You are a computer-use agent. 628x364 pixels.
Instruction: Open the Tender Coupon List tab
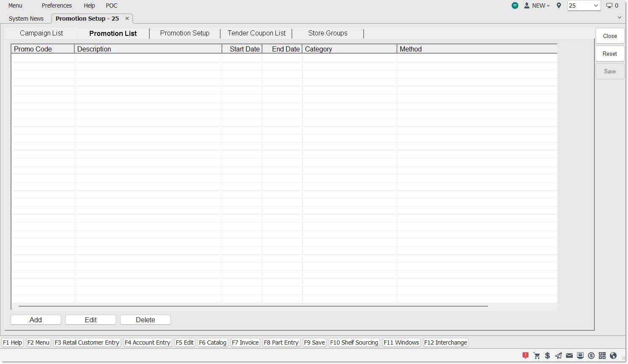[256, 33]
